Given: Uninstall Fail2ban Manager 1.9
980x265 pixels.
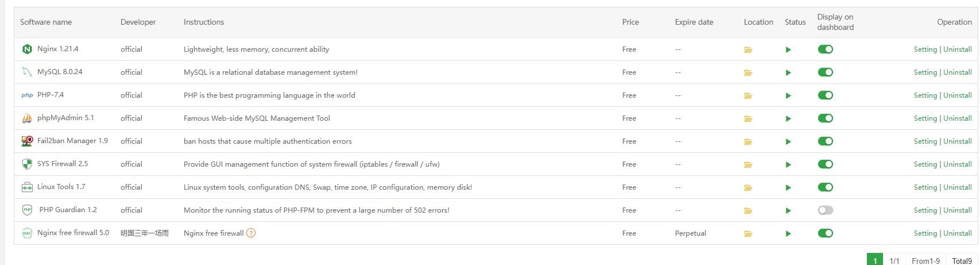Looking at the screenshot, I should coord(958,141).
